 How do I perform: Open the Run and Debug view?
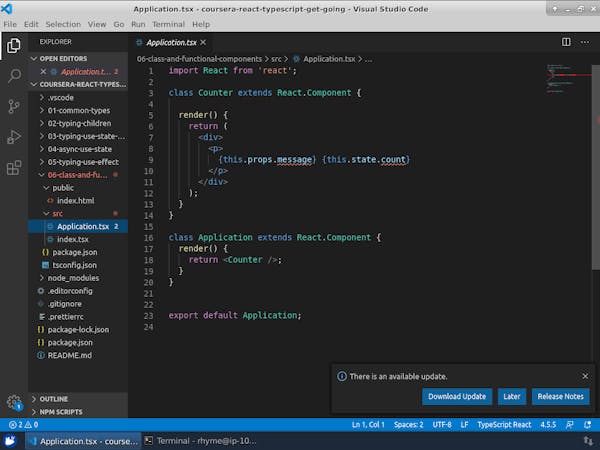coord(14,137)
